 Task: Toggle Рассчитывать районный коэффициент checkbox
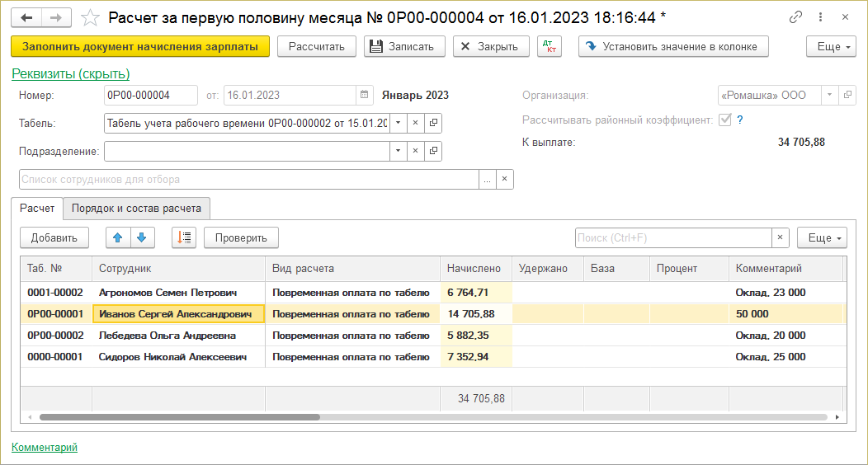[x=724, y=120]
